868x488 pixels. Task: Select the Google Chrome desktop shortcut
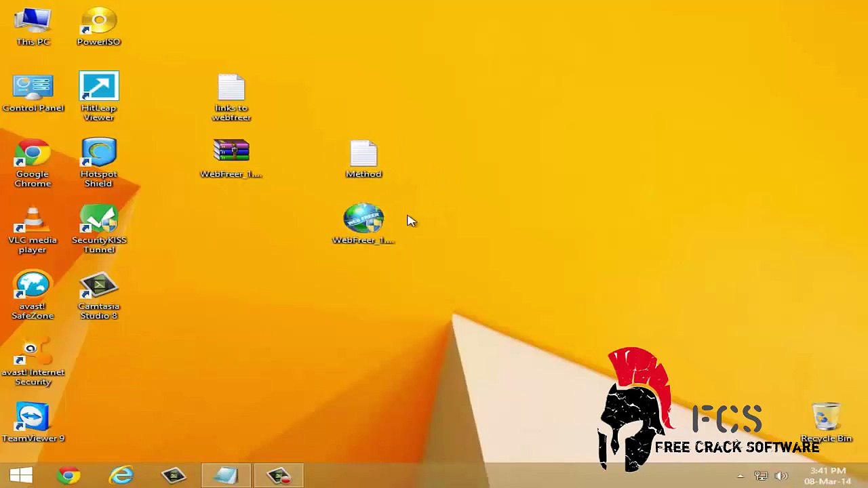[33, 163]
